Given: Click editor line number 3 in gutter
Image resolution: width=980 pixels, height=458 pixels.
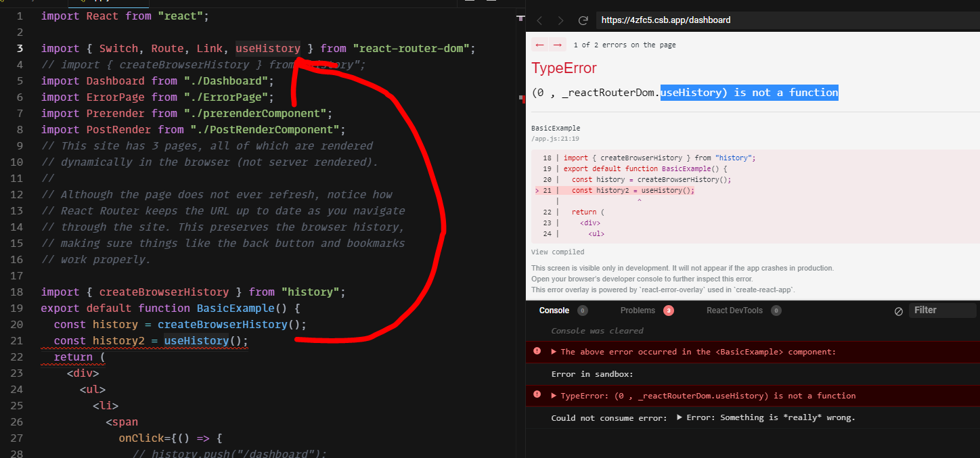Looking at the screenshot, I should 20,49.
